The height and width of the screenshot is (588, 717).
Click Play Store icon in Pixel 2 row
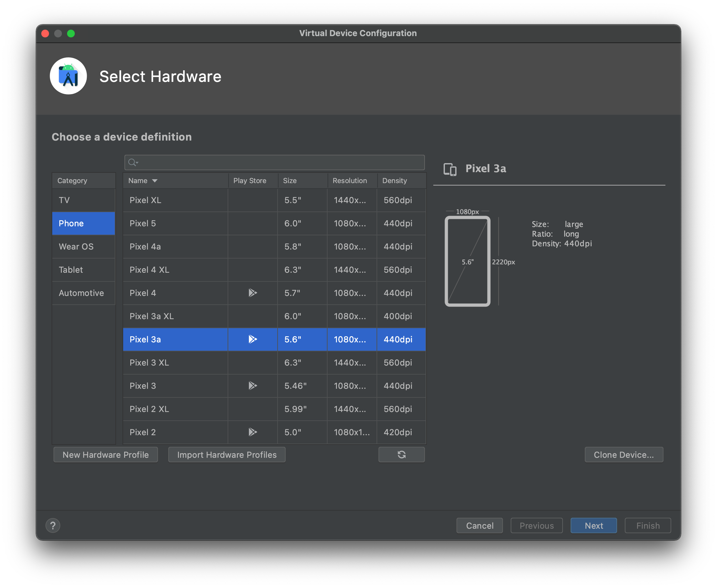pyautogui.click(x=253, y=432)
